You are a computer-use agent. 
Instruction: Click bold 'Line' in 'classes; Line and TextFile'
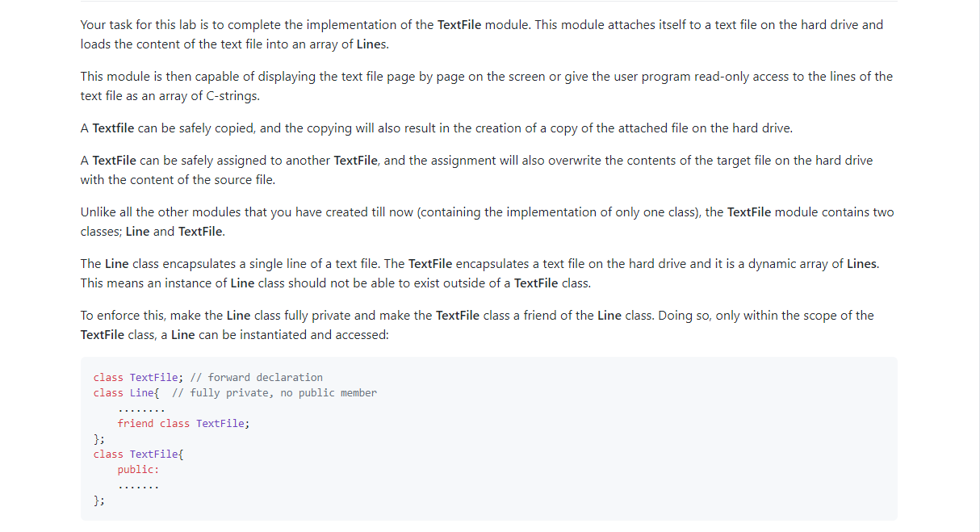pos(138,232)
